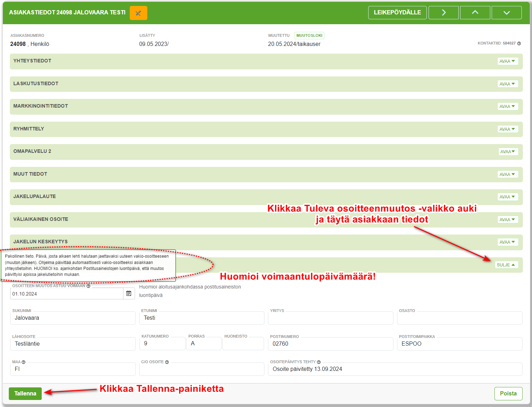This screenshot has height=407, width=532.
Task: Expand the Markkinointitiedot section with Avaa
Action: pos(507,107)
